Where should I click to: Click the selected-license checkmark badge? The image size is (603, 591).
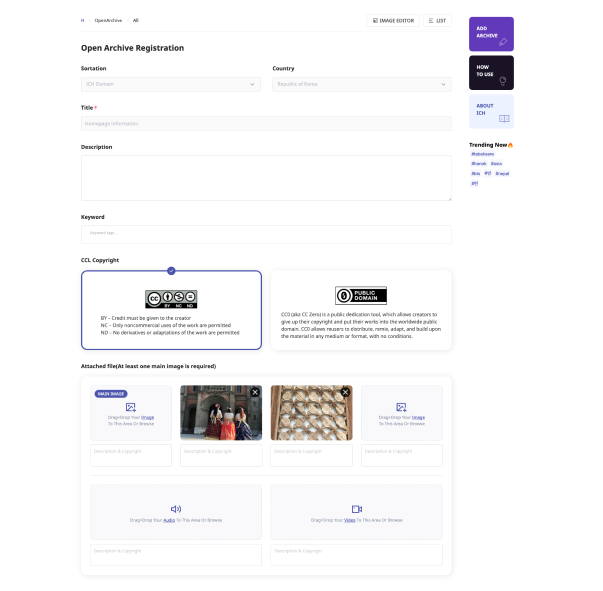click(x=171, y=271)
